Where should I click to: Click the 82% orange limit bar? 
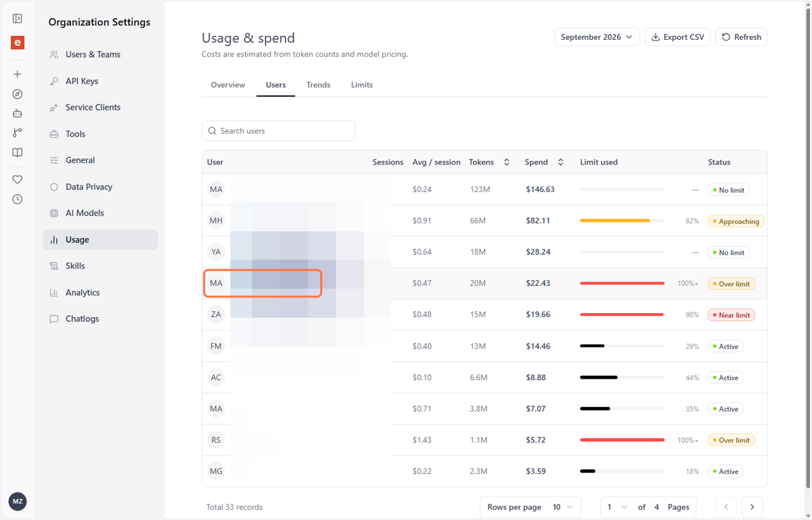click(x=622, y=220)
